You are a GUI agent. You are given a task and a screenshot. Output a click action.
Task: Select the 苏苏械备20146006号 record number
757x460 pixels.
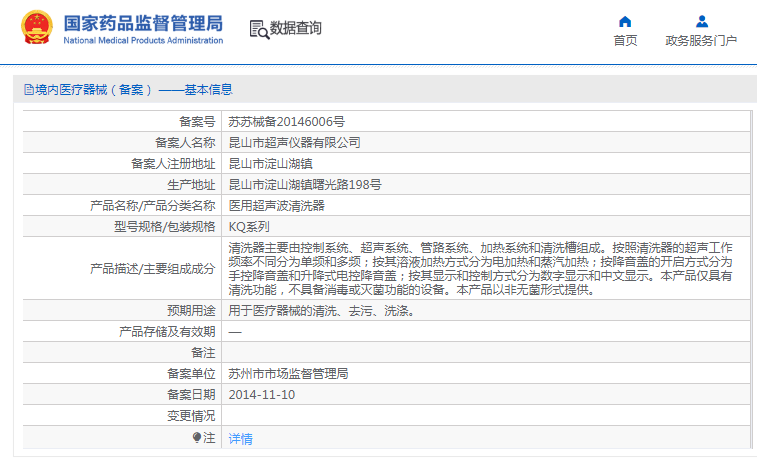(x=286, y=122)
